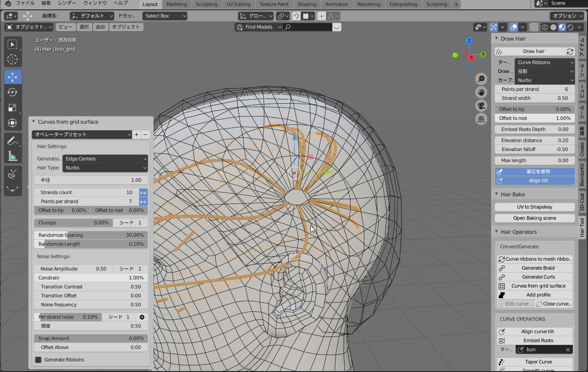Image resolution: width=588 pixels, height=372 pixels.
Task: Open the Edge Centers generation dropdown
Action: pyautogui.click(x=105, y=159)
